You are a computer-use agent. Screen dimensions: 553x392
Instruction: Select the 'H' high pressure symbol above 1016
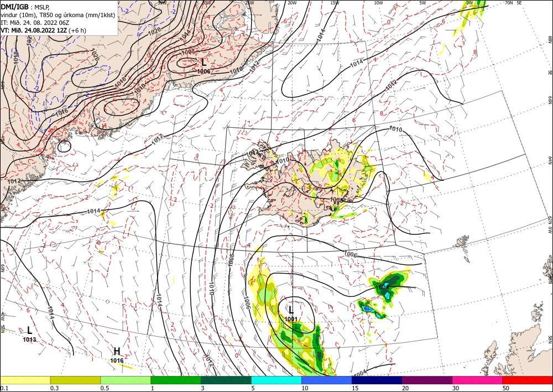(x=117, y=351)
